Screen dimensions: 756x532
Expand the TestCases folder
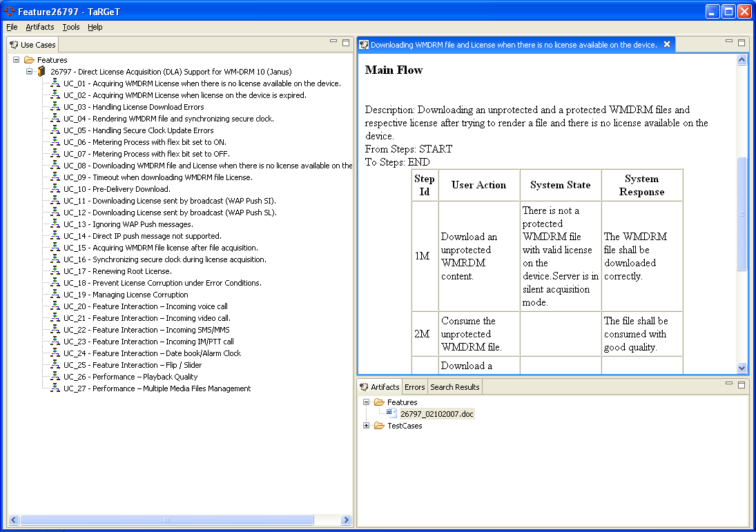(x=367, y=426)
